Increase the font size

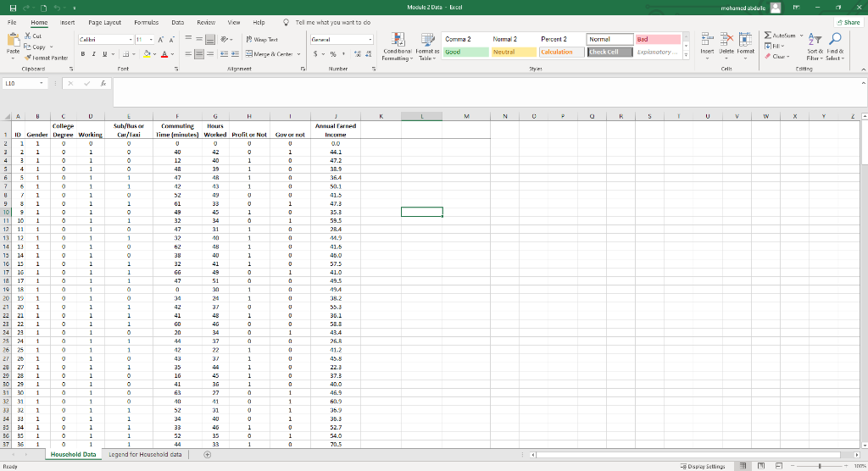pyautogui.click(x=160, y=40)
